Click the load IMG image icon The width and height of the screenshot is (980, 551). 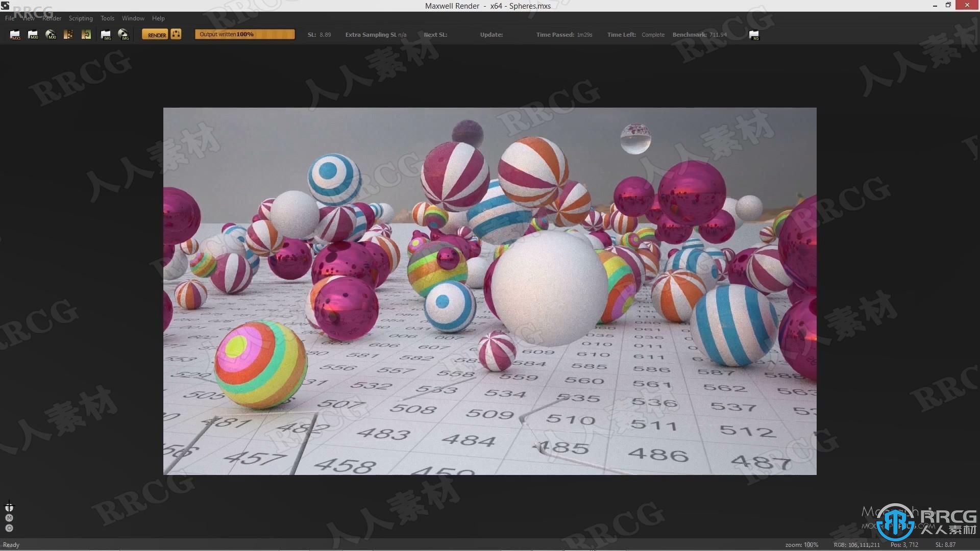(106, 35)
